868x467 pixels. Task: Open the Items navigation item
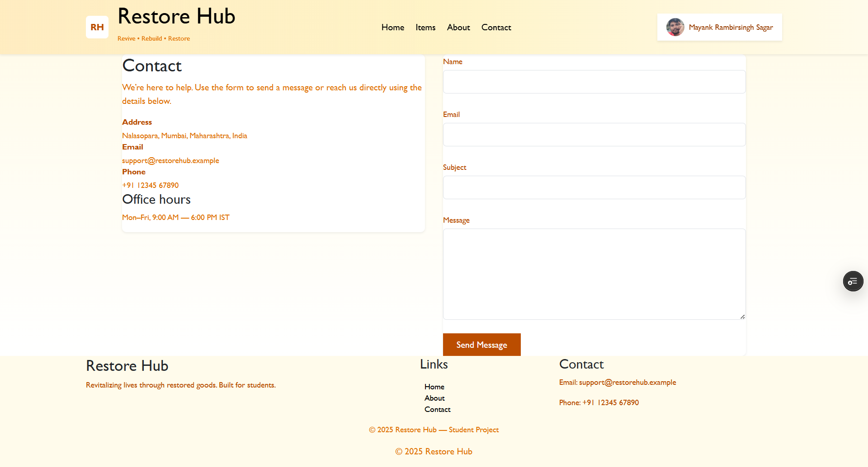pos(425,28)
